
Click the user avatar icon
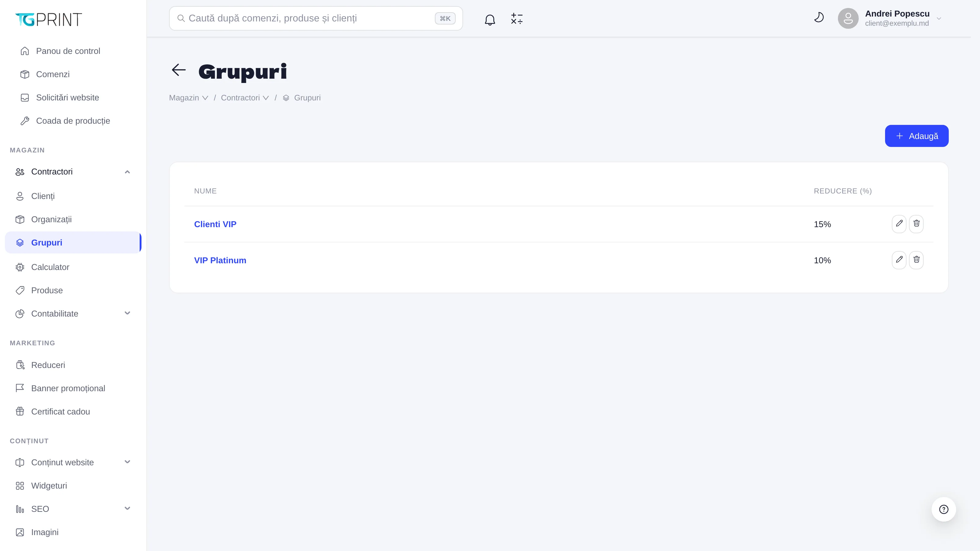(x=848, y=18)
